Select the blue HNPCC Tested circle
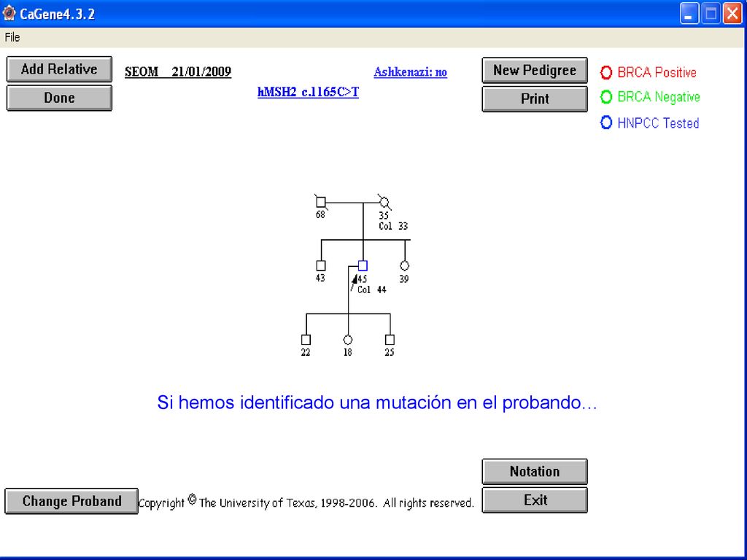The width and height of the screenshot is (747, 560). click(x=606, y=122)
